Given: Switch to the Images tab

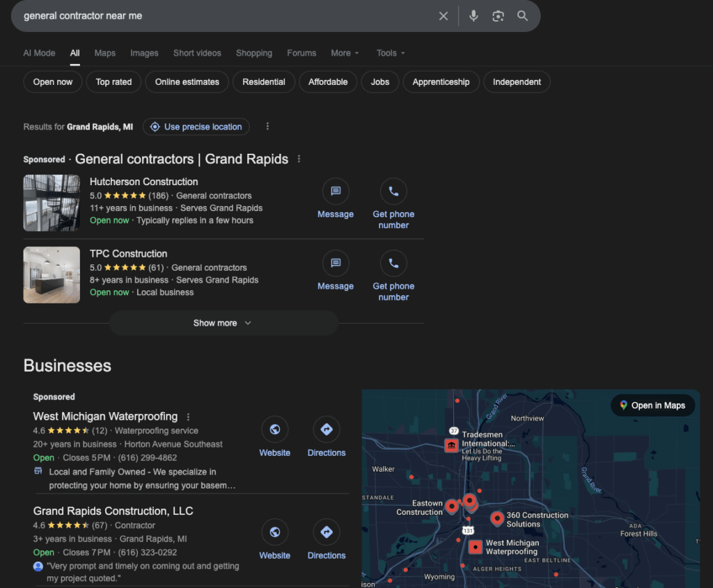Looking at the screenshot, I should (x=144, y=53).
